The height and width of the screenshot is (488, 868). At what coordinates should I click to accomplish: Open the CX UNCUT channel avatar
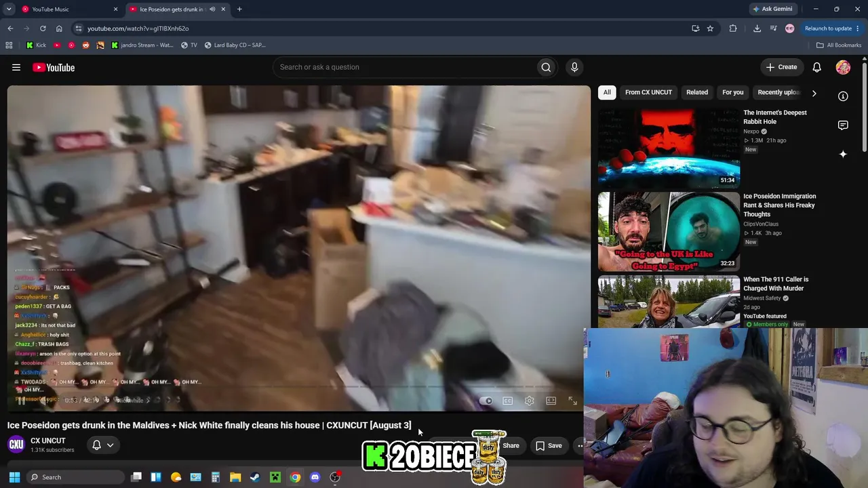coord(16,445)
